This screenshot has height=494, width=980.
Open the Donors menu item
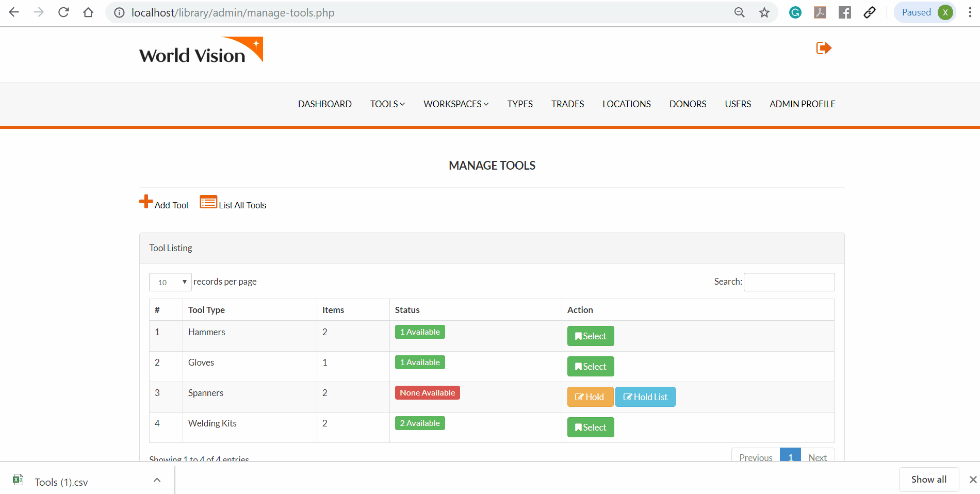688,104
